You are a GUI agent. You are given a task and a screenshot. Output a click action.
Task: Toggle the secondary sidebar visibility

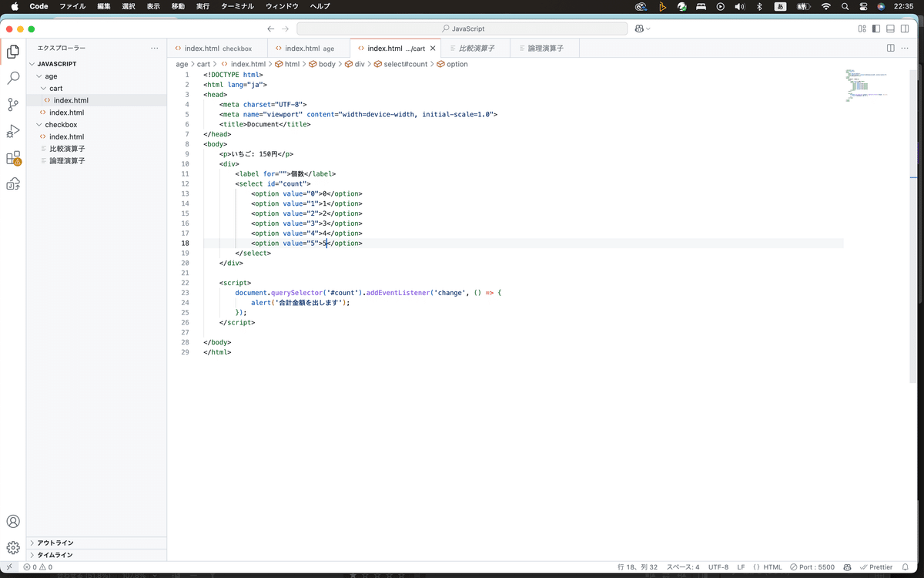906,29
